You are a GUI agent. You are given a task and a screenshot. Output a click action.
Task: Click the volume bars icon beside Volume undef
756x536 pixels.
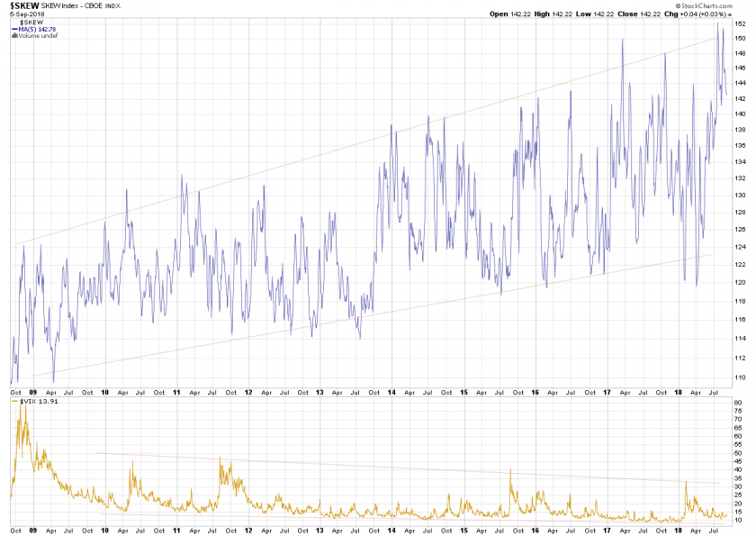click(x=14, y=36)
